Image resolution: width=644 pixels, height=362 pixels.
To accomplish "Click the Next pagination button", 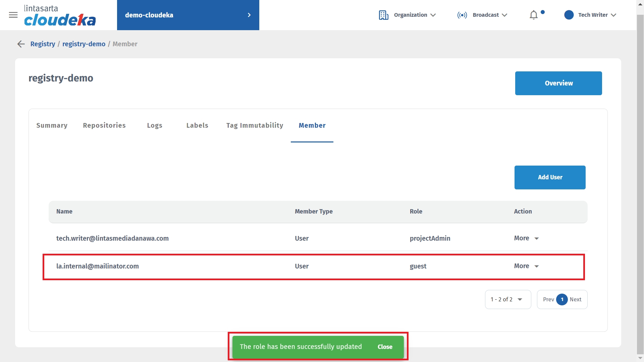I will [x=575, y=299].
